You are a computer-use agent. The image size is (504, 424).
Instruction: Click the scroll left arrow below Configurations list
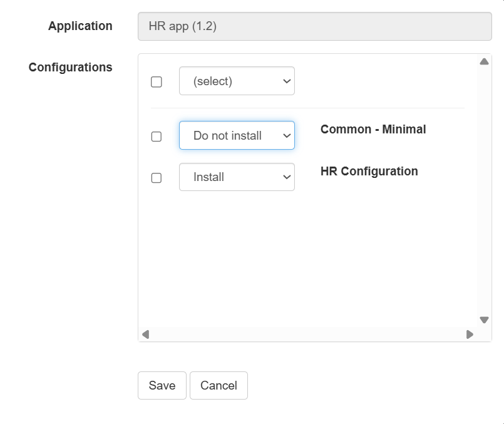(146, 334)
